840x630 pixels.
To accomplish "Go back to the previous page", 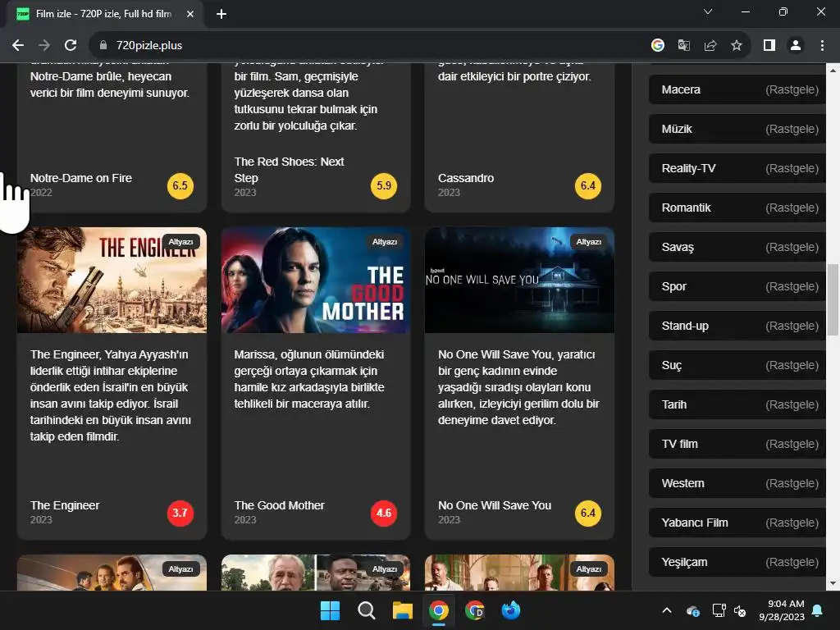I will point(18,46).
